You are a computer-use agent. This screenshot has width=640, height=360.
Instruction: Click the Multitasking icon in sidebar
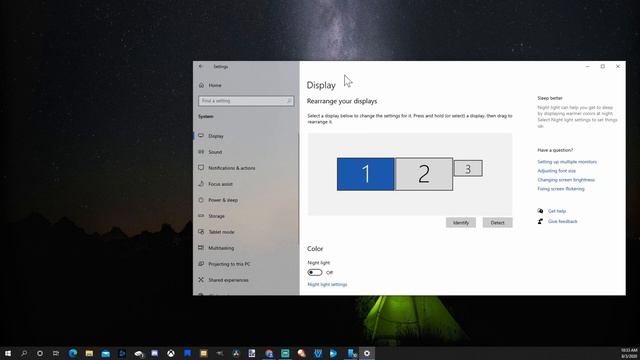click(x=201, y=247)
